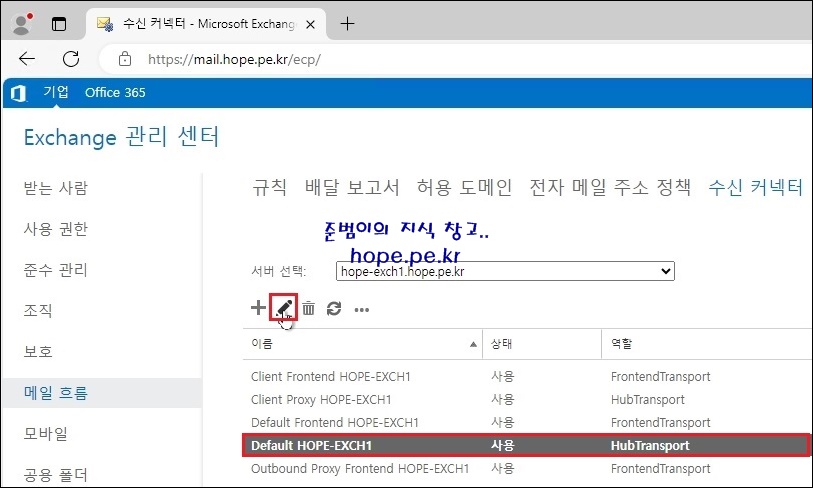Go to the 배달 보고서 tab

[x=352, y=187]
